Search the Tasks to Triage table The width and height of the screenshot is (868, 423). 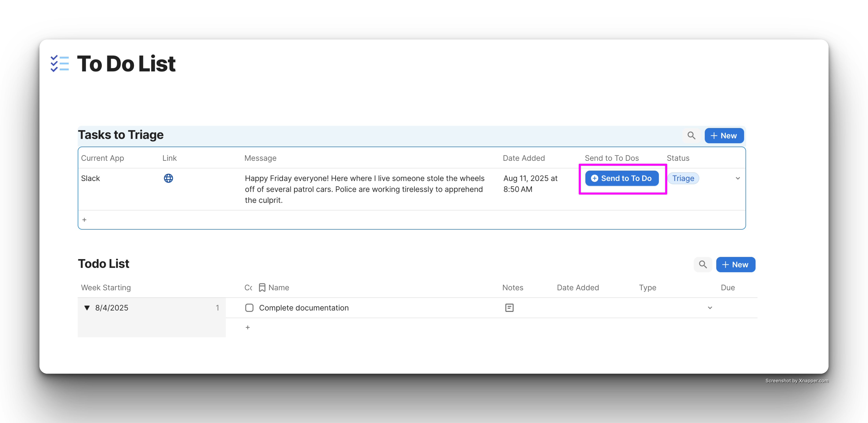(x=691, y=136)
